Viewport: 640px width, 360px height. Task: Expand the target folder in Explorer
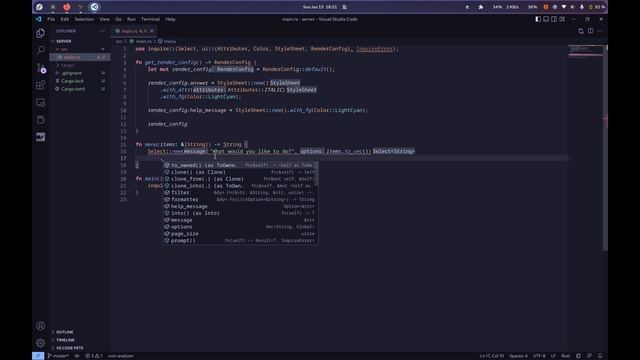pyautogui.click(x=80, y=65)
